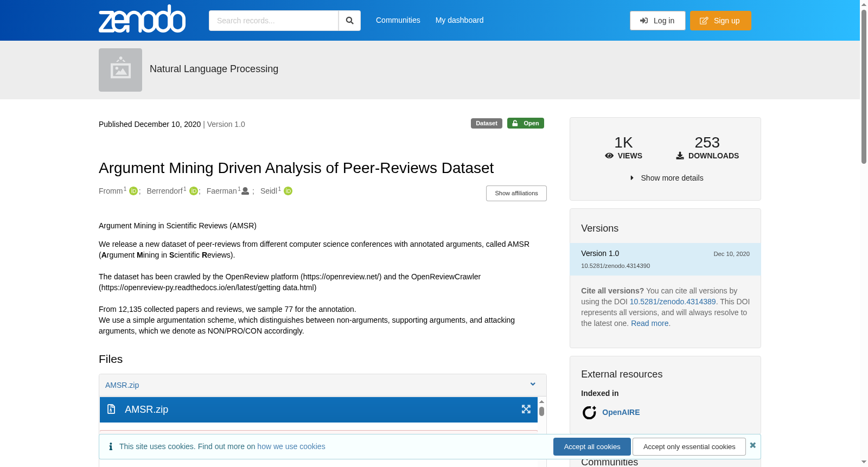
Task: Click author name Faerman
Action: coord(222,191)
